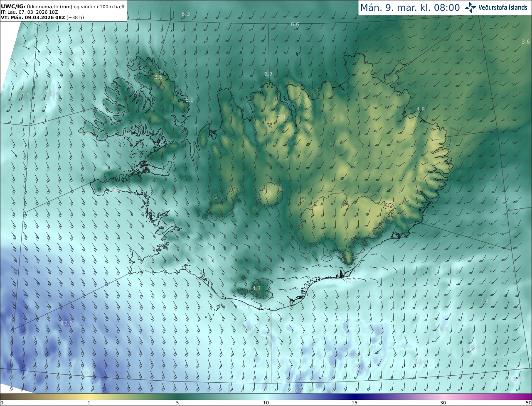Click the colour scale tick label 10

click(266, 403)
